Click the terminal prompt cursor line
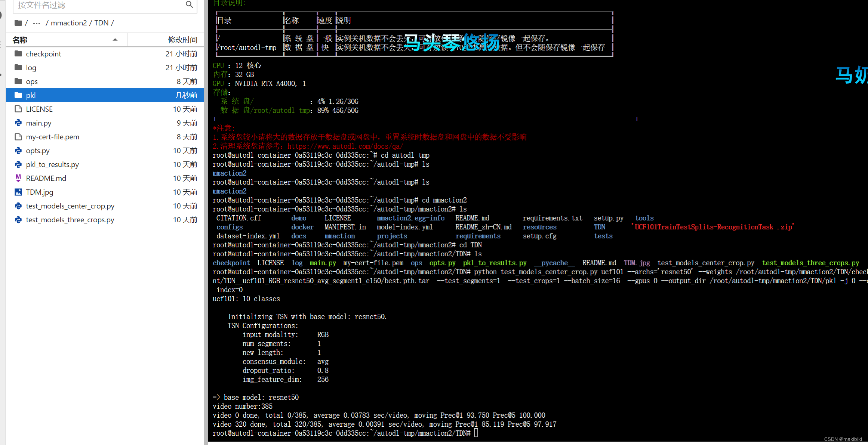 [x=476, y=433]
